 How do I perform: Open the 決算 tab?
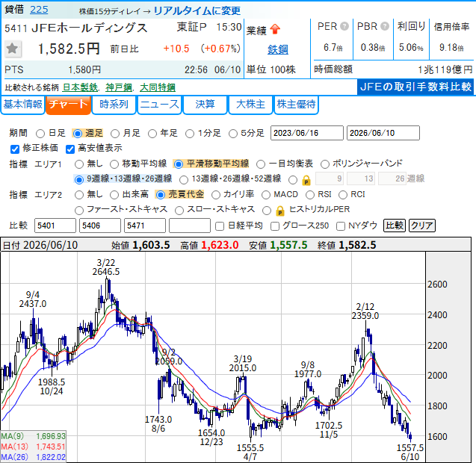[205, 105]
